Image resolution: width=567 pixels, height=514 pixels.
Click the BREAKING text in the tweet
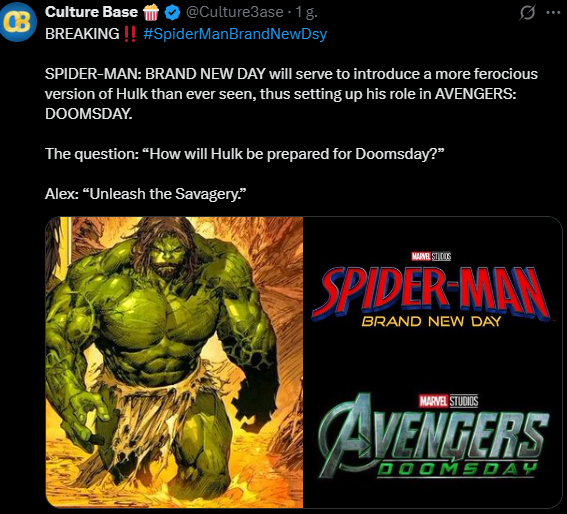pyautogui.click(x=82, y=34)
